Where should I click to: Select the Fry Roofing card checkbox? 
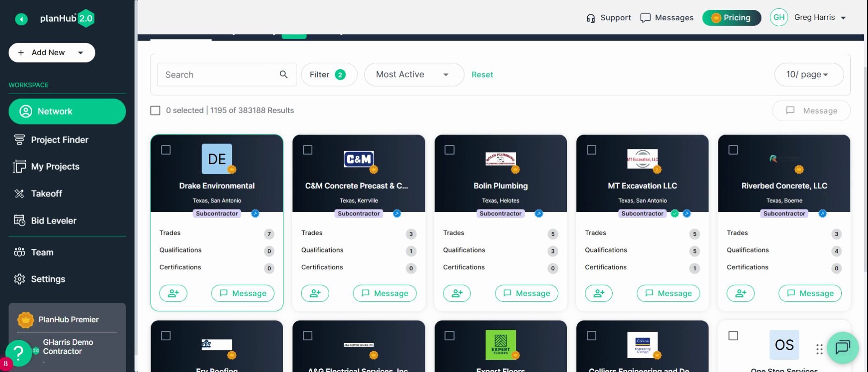[166, 336]
